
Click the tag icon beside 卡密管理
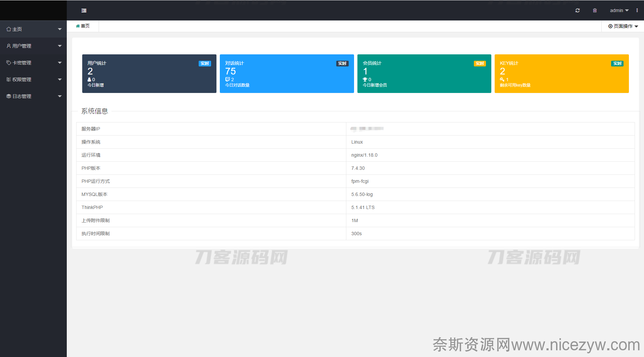tap(9, 63)
